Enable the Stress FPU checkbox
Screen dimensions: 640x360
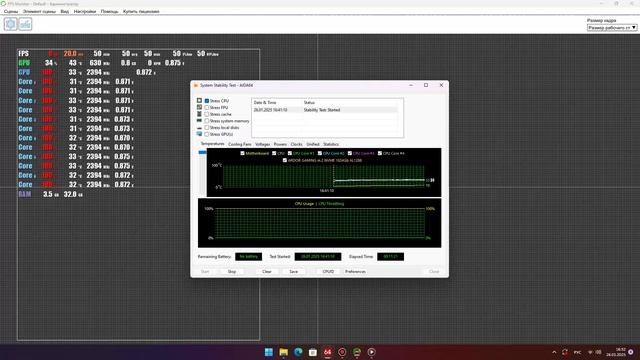click(207, 107)
